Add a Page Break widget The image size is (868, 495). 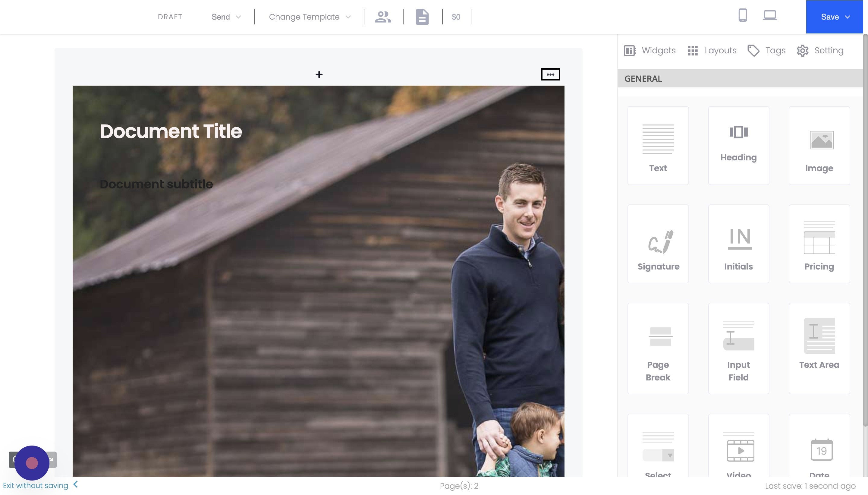tap(658, 349)
